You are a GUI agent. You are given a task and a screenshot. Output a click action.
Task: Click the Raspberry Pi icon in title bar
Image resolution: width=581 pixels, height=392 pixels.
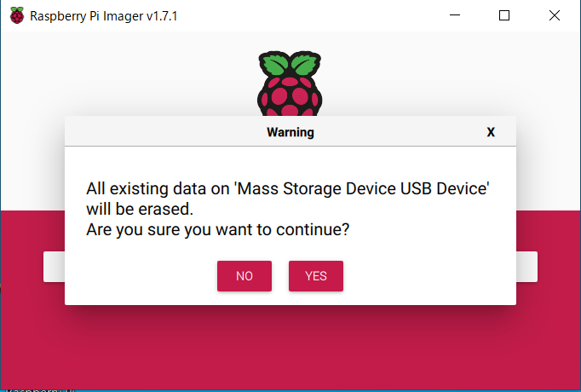[x=17, y=15]
